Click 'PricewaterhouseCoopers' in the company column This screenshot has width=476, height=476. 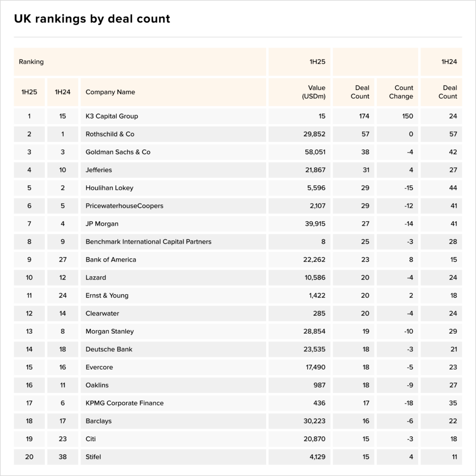(x=125, y=206)
